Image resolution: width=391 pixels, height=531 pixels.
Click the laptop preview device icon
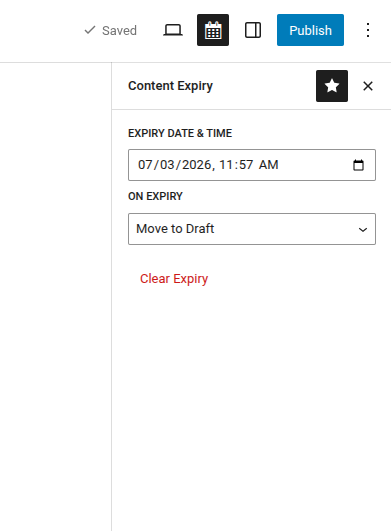click(x=173, y=30)
